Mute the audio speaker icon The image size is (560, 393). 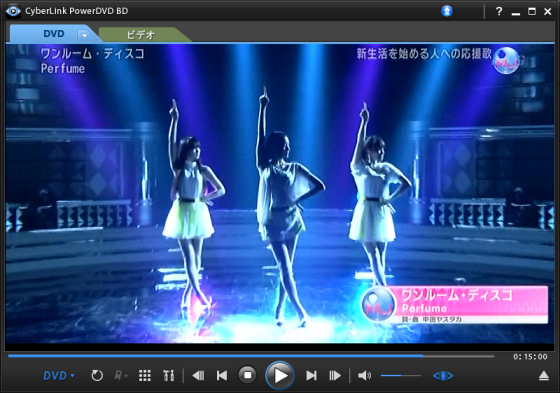pyautogui.click(x=364, y=375)
